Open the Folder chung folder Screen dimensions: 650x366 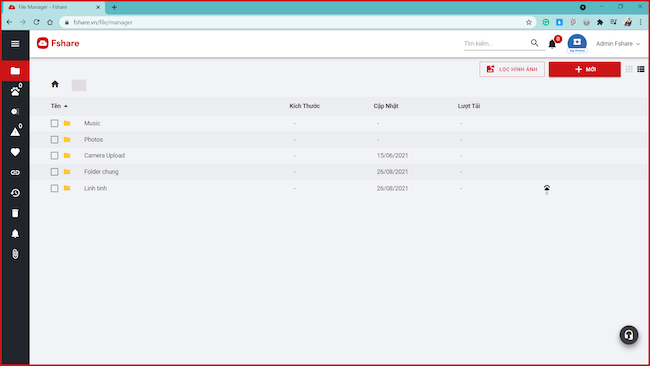tap(101, 172)
